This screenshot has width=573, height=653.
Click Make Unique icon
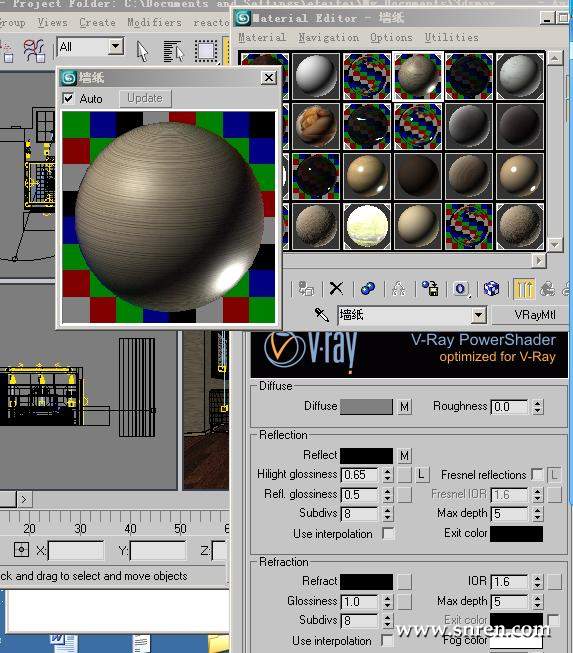399,288
